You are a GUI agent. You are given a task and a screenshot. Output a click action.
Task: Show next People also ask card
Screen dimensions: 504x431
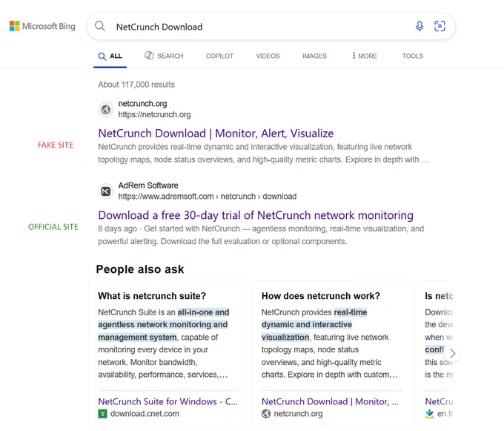(x=452, y=354)
